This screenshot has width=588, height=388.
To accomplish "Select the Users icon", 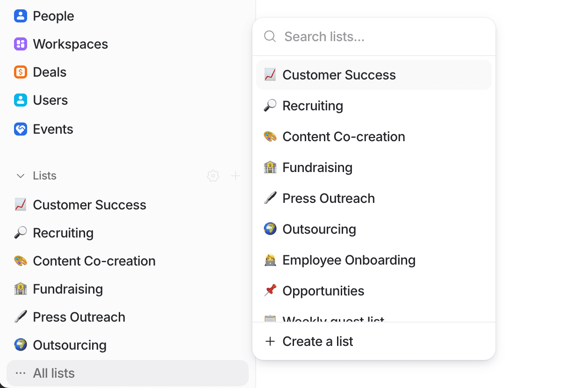I will [x=21, y=100].
